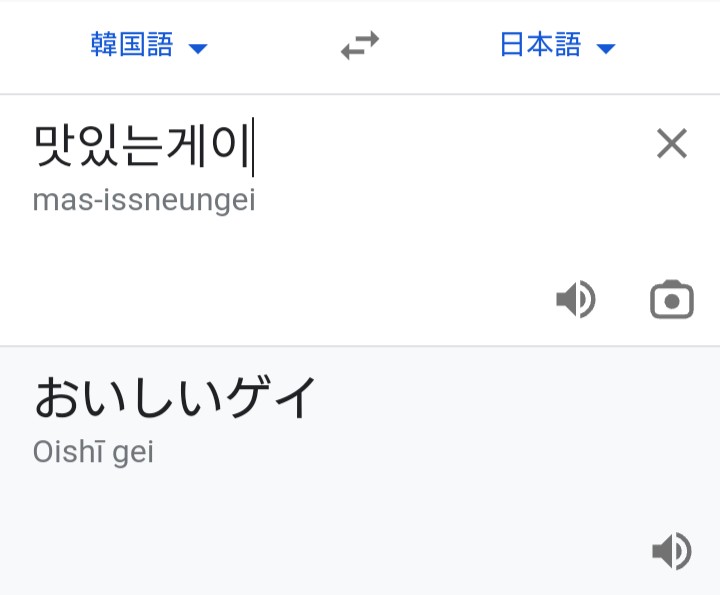Play audio of the Korean source text
The image size is (720, 595).
click(576, 300)
